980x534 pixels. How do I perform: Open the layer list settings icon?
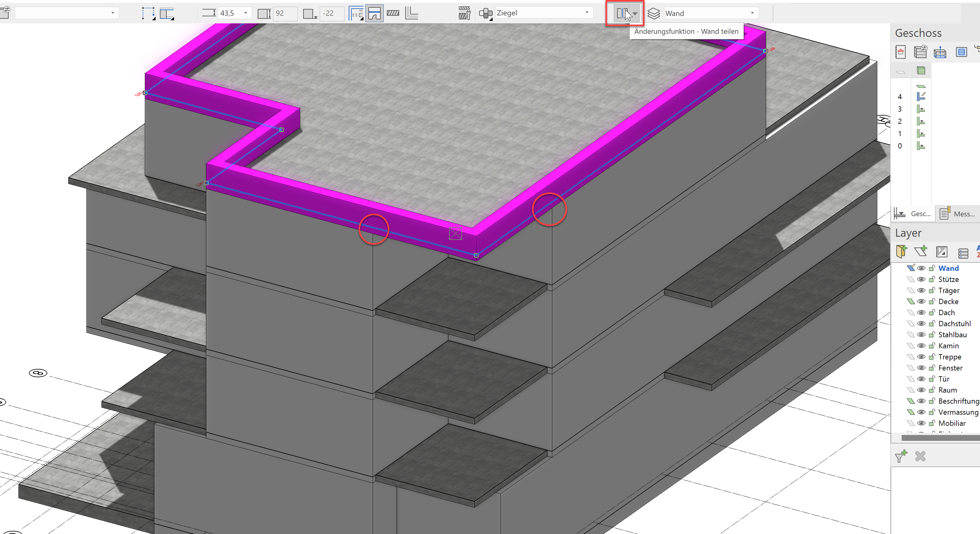[963, 253]
